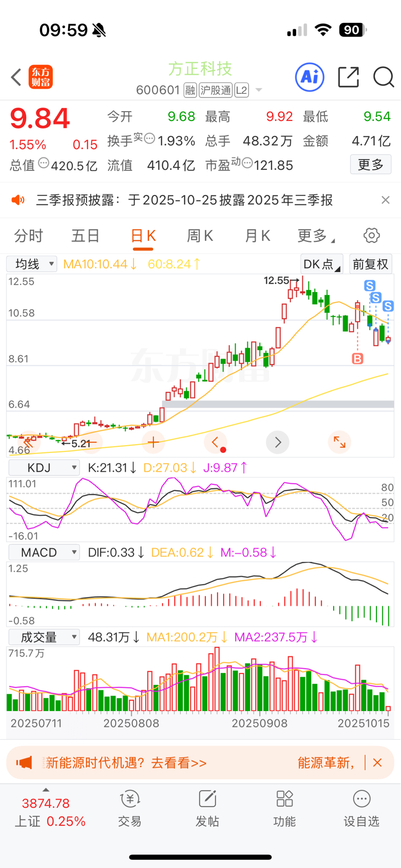Tap the tallest volume bar
Viewport: 401px width, 868px height.
pos(217,679)
